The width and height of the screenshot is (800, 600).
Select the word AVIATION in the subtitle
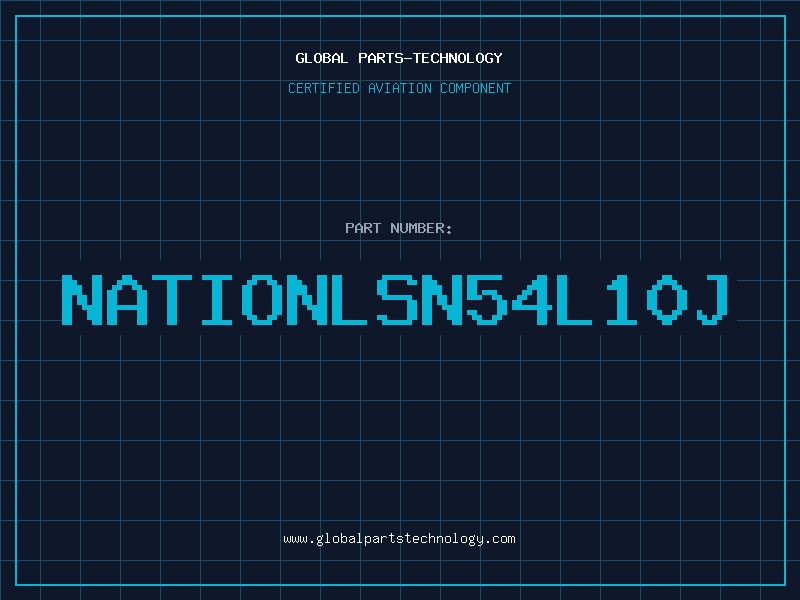[x=399, y=88]
